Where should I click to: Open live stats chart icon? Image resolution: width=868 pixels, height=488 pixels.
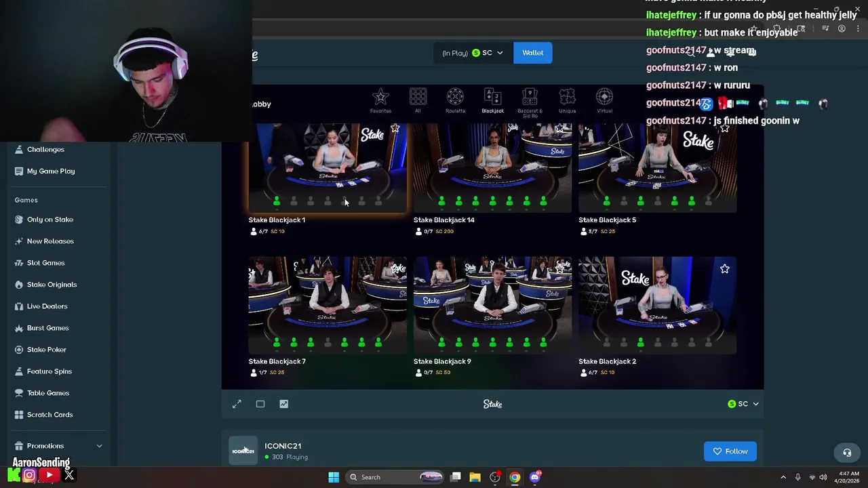(283, 404)
